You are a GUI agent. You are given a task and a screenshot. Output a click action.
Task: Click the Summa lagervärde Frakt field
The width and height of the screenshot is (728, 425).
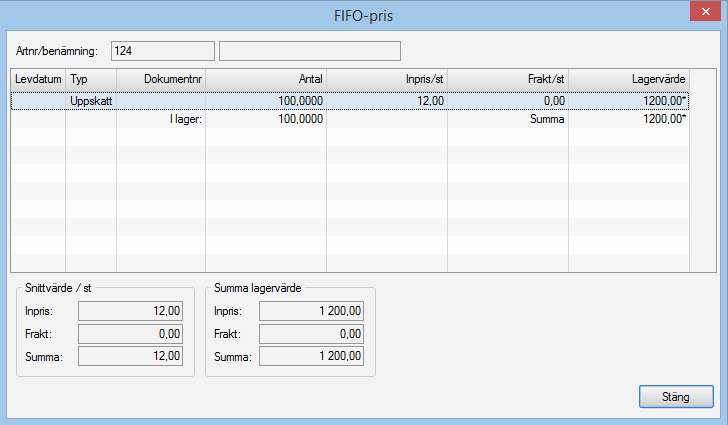(x=311, y=333)
